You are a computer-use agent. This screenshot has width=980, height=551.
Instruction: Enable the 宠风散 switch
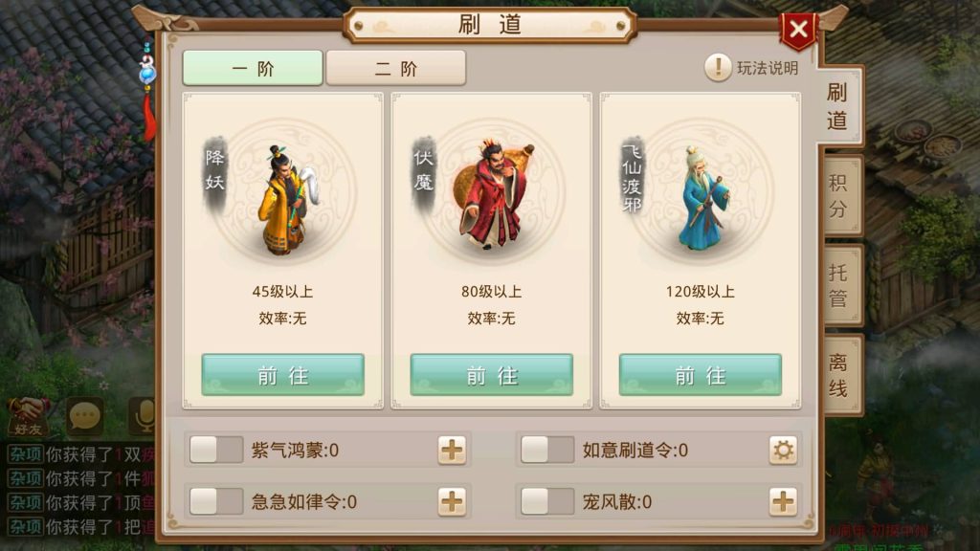(547, 501)
